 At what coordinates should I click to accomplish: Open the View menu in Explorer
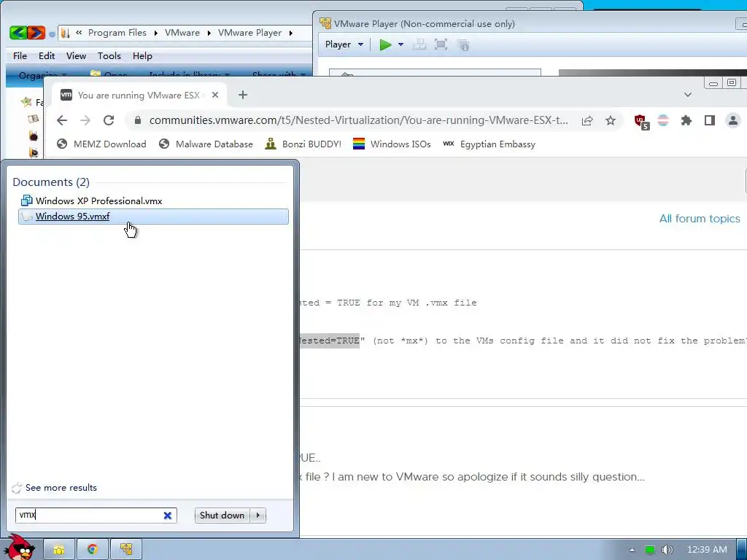76,55
